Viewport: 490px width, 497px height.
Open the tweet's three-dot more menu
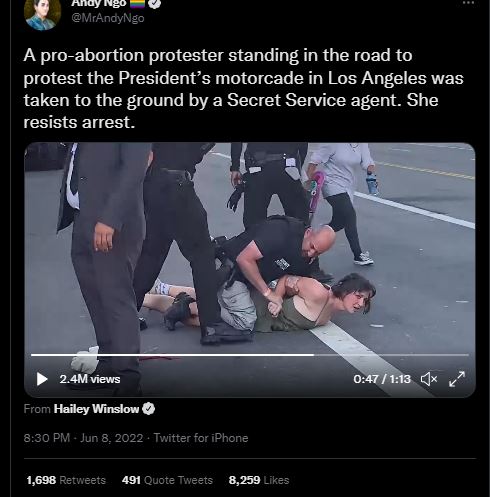[x=468, y=2]
